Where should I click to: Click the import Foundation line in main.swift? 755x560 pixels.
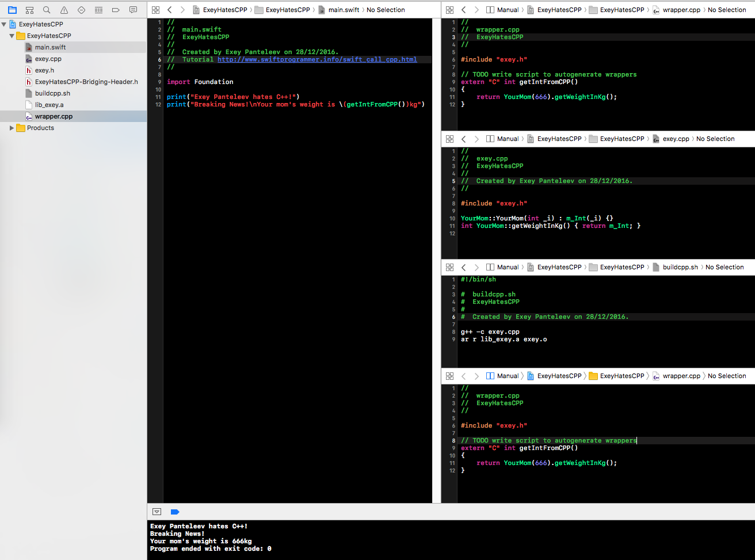200,82
